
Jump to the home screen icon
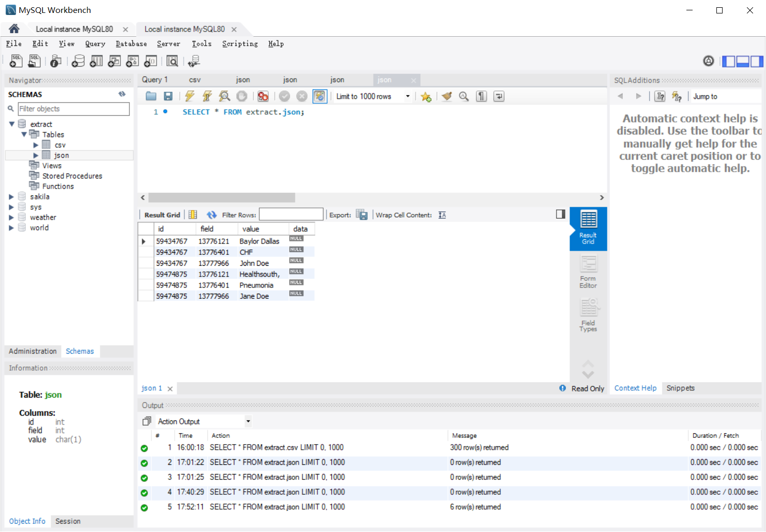click(14, 29)
